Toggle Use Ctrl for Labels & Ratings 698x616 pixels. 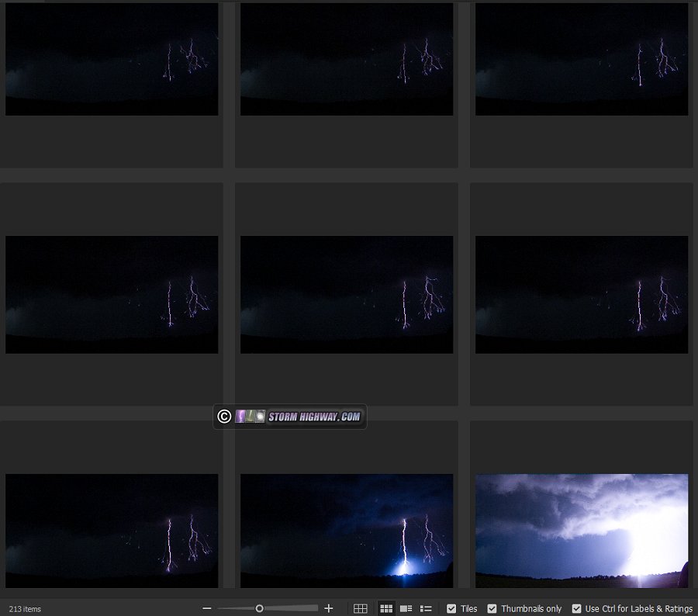coord(576,608)
